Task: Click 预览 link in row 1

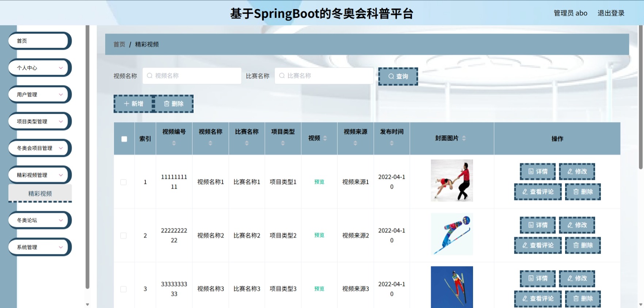Action: 319,182
